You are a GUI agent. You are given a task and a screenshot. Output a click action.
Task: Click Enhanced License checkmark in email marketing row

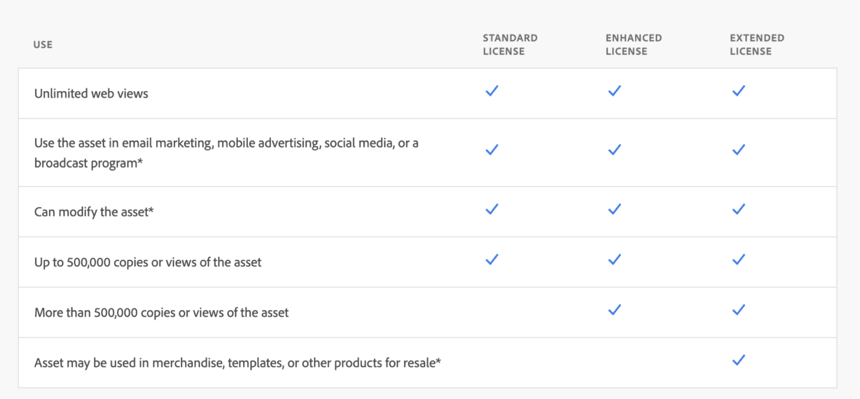click(x=614, y=149)
